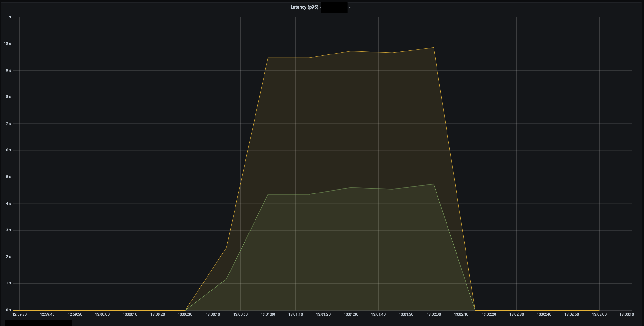Select the 13:00:20 time axis label

tap(158, 314)
